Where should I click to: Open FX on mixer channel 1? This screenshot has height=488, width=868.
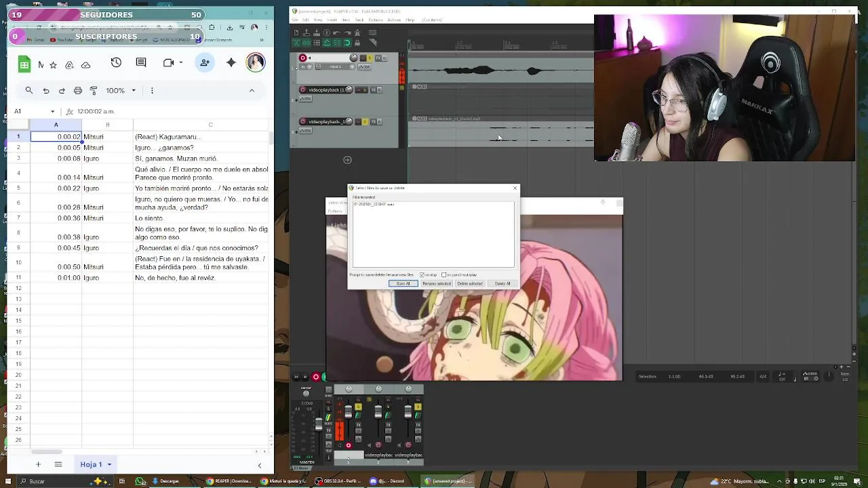click(358, 425)
